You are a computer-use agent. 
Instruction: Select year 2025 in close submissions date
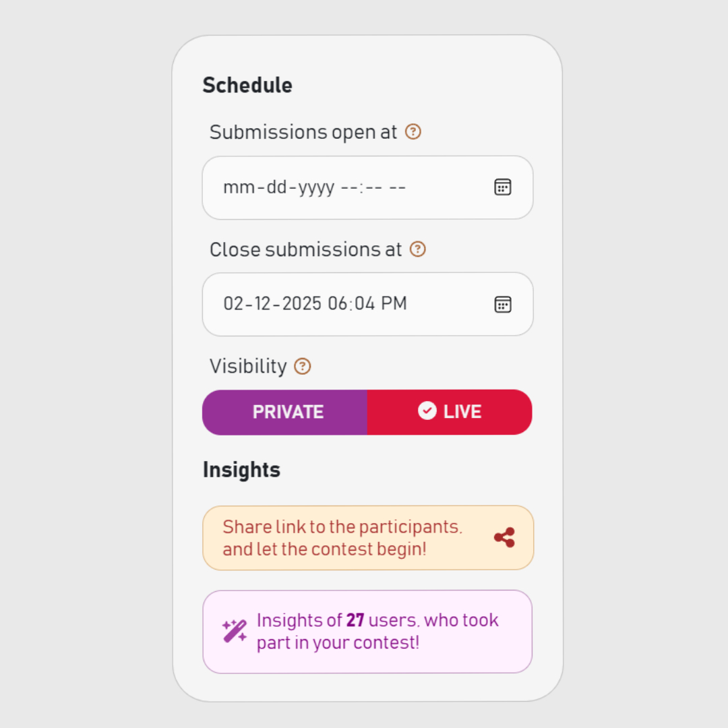tap(302, 303)
